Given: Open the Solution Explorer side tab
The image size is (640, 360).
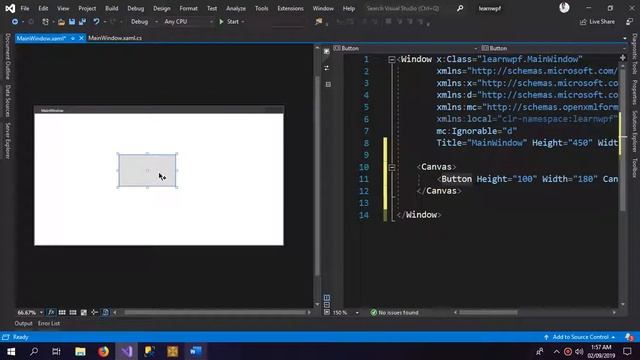Looking at the screenshot, I should point(635,131).
